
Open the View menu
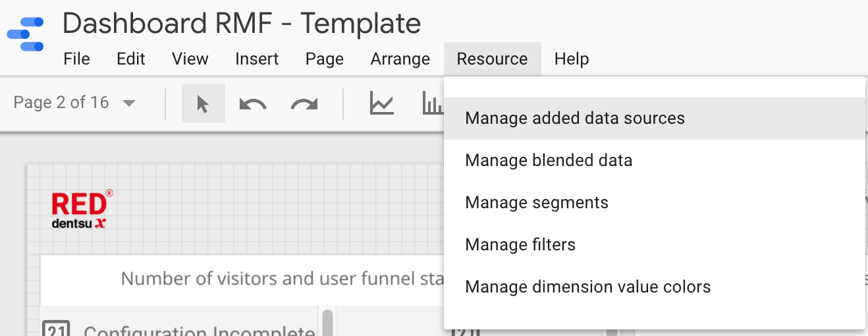pos(190,59)
